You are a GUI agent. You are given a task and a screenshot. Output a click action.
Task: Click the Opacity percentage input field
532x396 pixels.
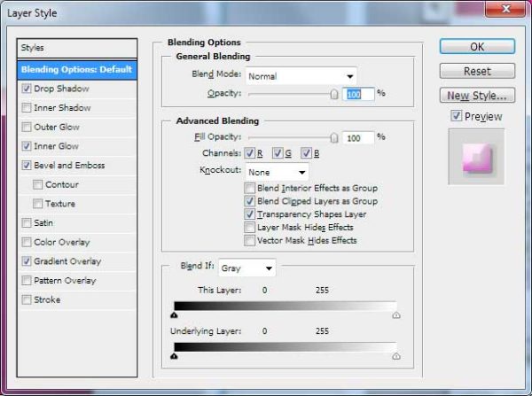[x=358, y=94]
